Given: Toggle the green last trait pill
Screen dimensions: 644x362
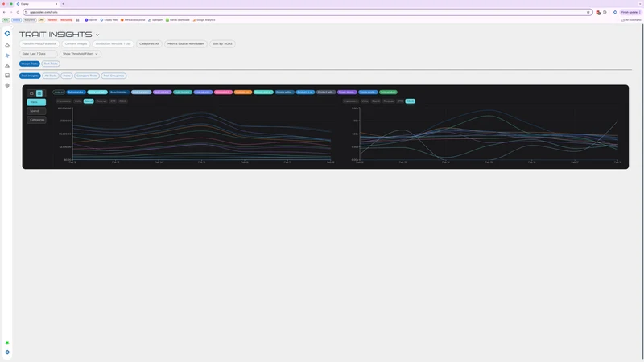Looking at the screenshot, I should click(x=388, y=93).
